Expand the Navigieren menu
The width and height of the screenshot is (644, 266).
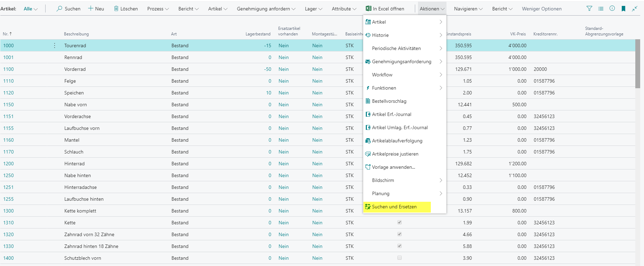[x=468, y=9]
